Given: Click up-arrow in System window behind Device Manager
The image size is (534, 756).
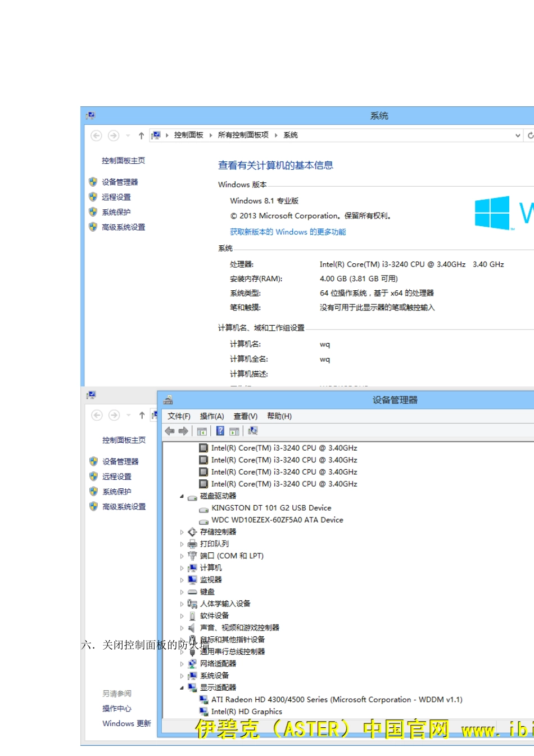Looking at the screenshot, I should pyautogui.click(x=142, y=415).
